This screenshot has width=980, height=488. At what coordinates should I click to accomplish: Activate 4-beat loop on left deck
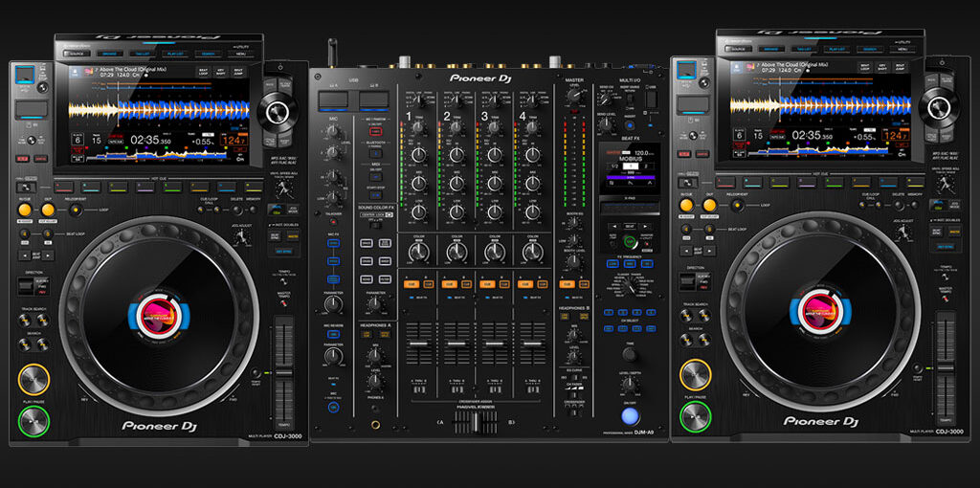pos(25,233)
